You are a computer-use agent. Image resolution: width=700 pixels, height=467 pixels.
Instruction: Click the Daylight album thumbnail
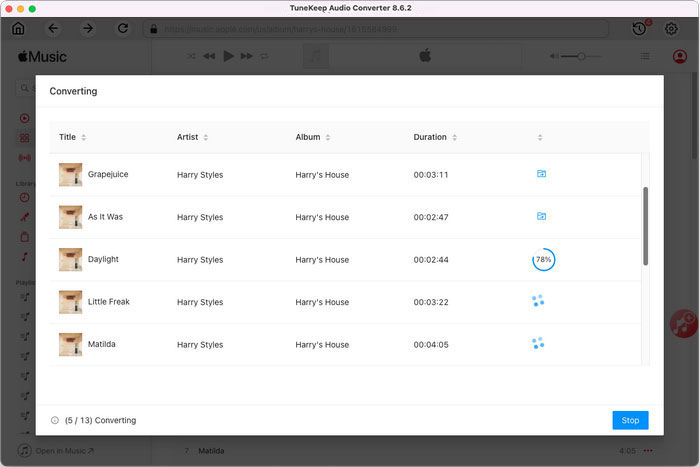(x=71, y=259)
